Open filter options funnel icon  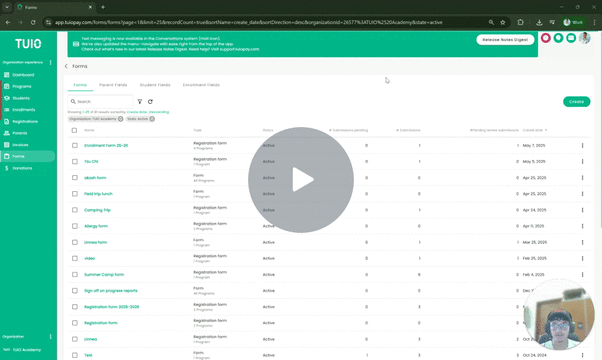click(140, 102)
